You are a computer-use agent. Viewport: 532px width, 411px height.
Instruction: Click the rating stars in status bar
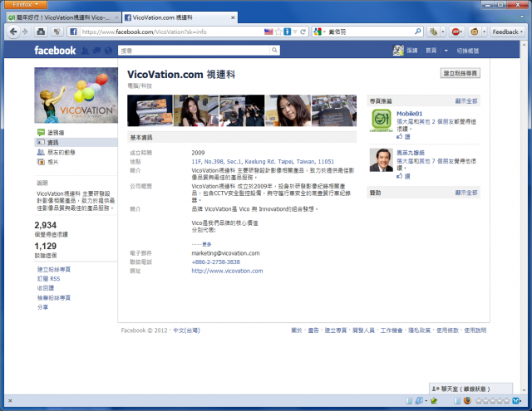tap(493, 401)
